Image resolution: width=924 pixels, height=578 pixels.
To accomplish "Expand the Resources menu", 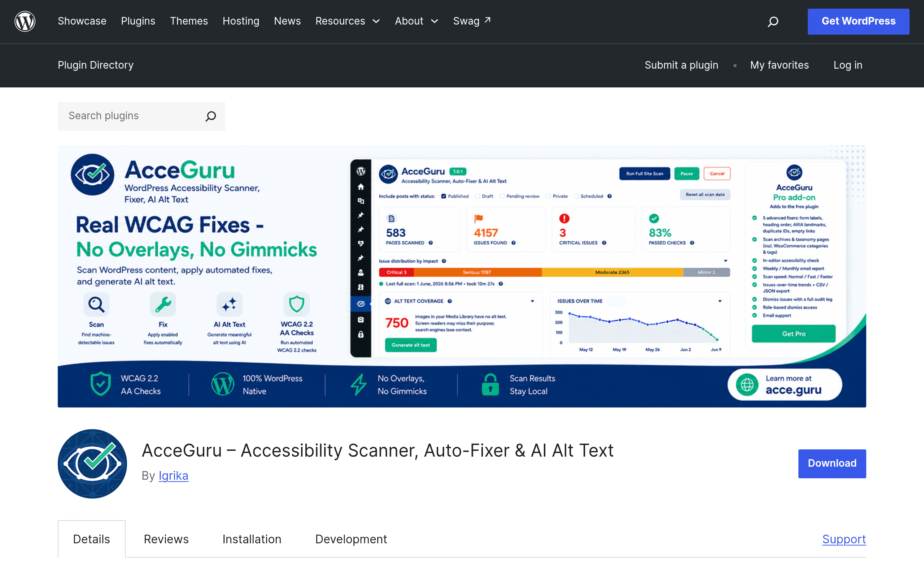I will pyautogui.click(x=348, y=21).
